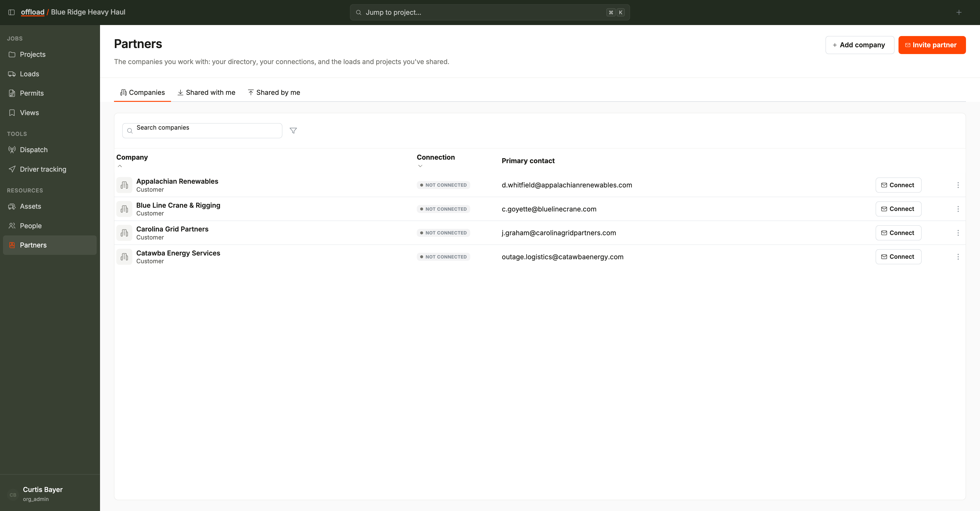Click the plus icon in top bar

[959, 12]
